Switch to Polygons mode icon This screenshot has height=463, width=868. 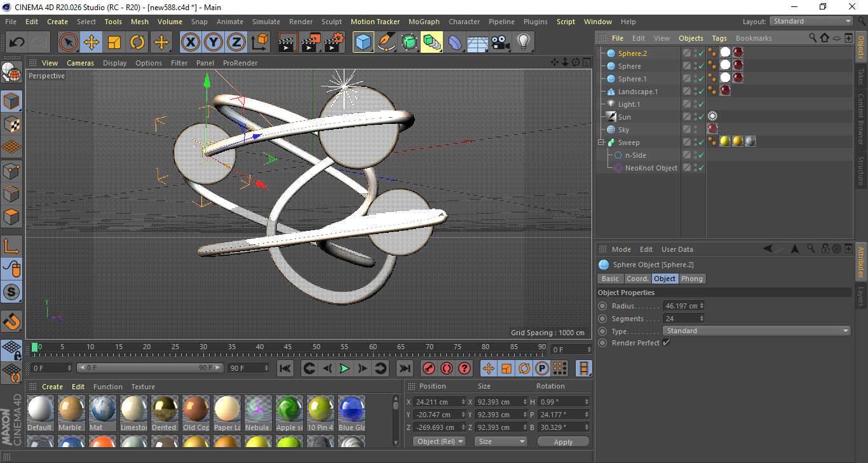click(11, 217)
